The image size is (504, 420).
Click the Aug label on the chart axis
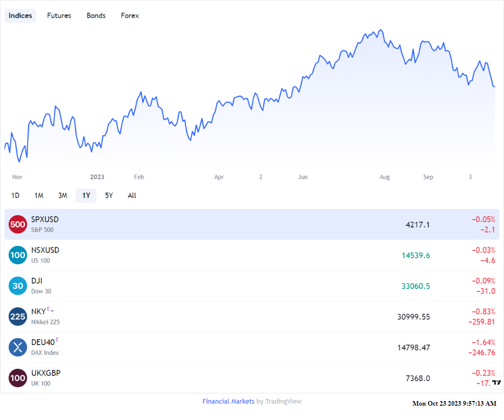pyautogui.click(x=385, y=177)
